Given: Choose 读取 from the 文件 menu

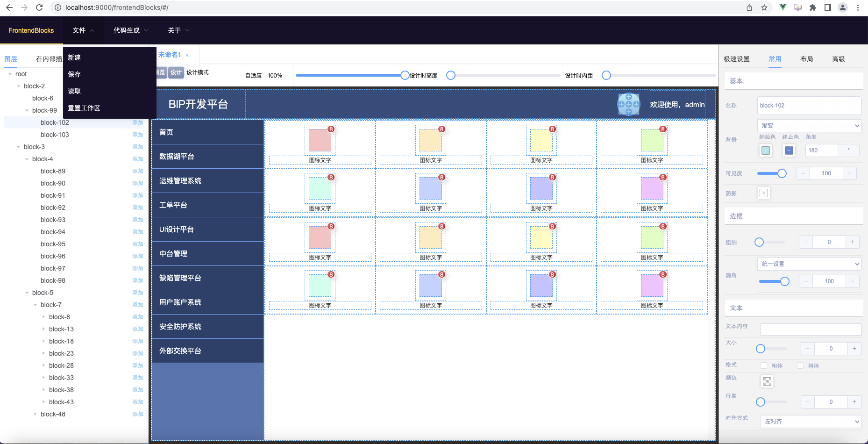Looking at the screenshot, I should (110, 91).
